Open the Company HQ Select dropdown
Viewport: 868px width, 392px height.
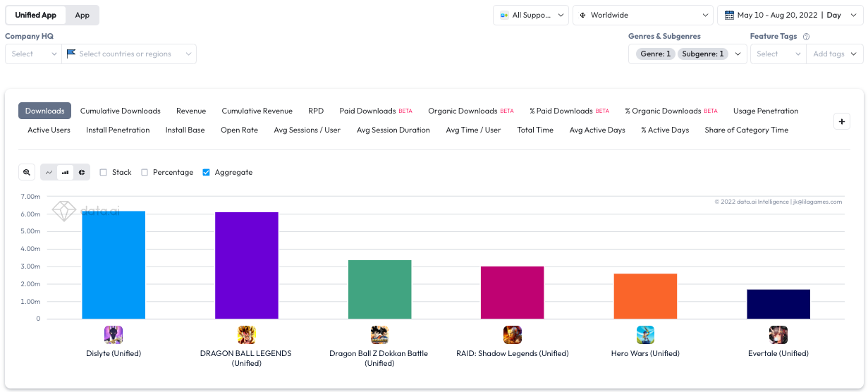[x=33, y=54]
